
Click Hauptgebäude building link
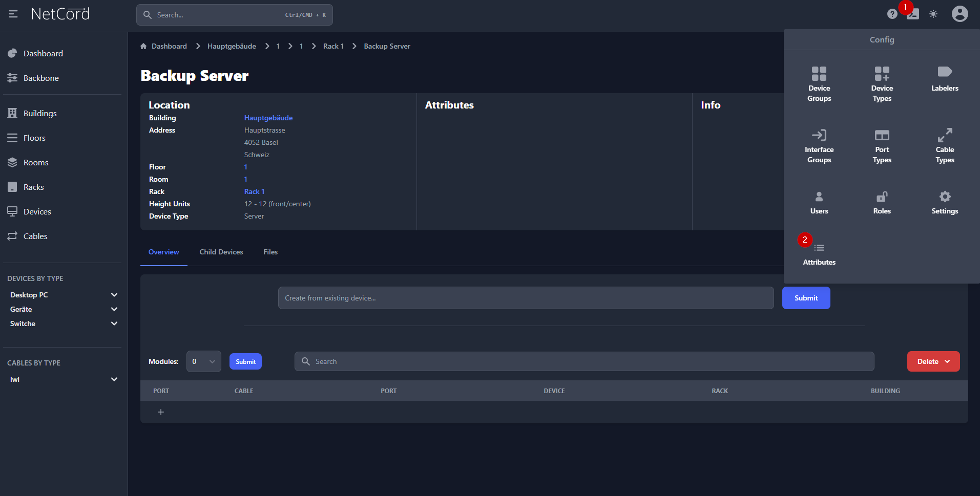268,118
